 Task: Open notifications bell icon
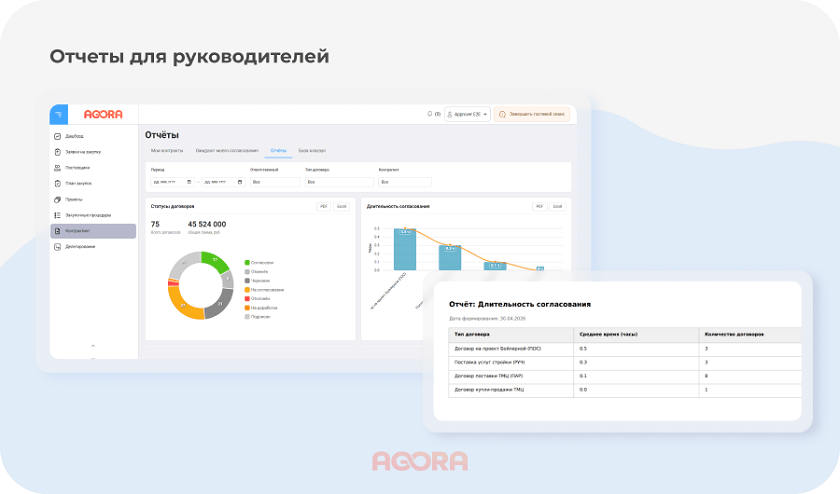430,114
